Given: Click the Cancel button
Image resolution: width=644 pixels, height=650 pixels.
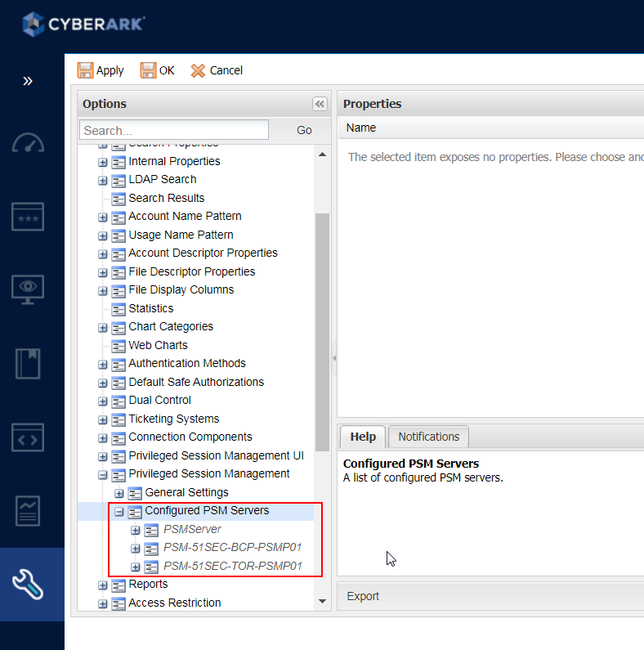Looking at the screenshot, I should point(217,70).
